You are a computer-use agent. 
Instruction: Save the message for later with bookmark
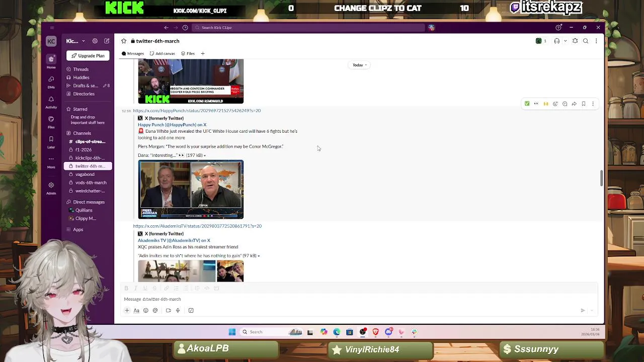[x=584, y=104]
